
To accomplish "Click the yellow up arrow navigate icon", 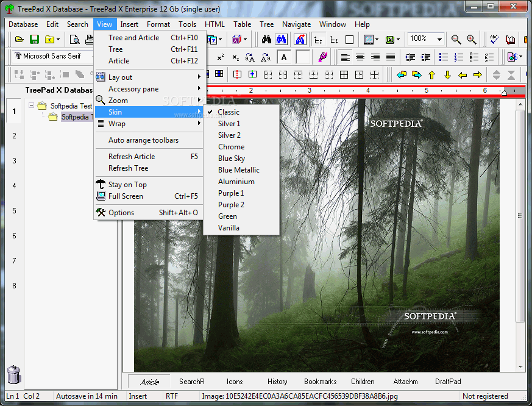I will click(x=431, y=75).
